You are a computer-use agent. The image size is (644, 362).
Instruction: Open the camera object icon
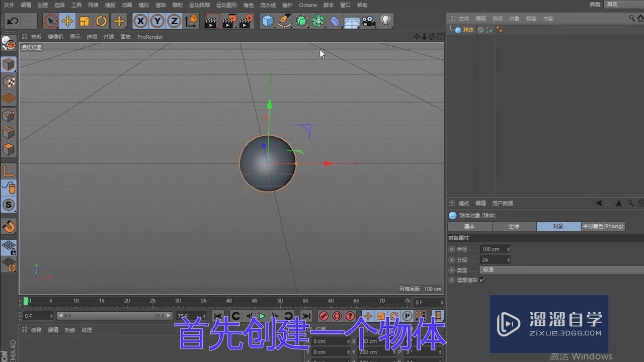tap(369, 21)
